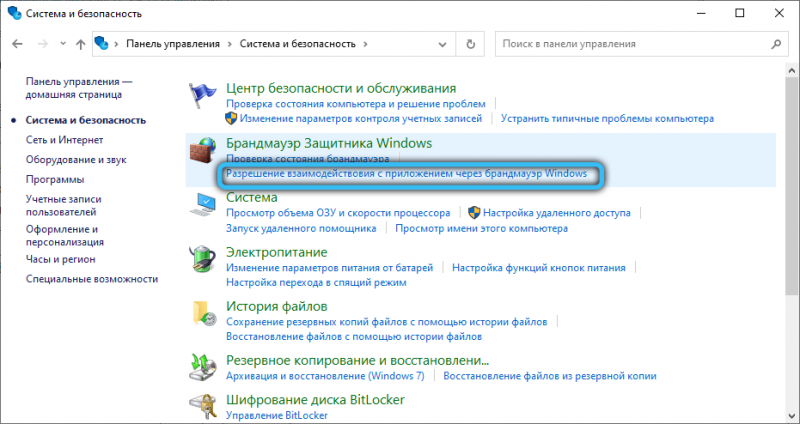Open the История файлов heading link
This screenshot has height=424, width=800.
277,306
